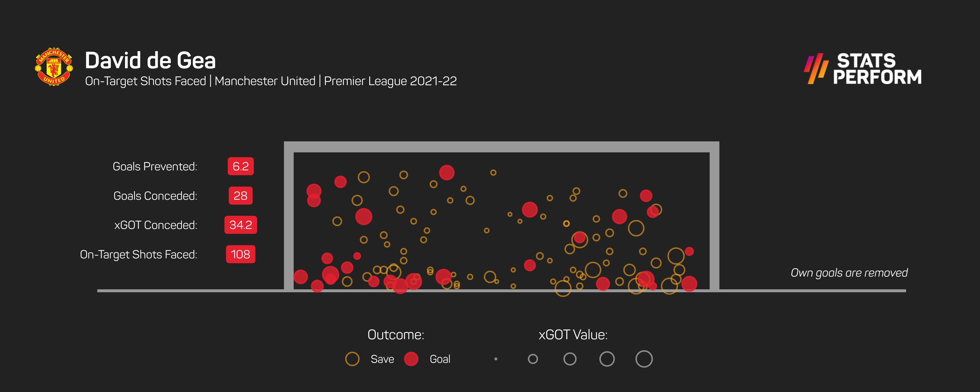Click the goal marker touching the left post bottom
Screen dimensions: 980x392
[x=300, y=277]
